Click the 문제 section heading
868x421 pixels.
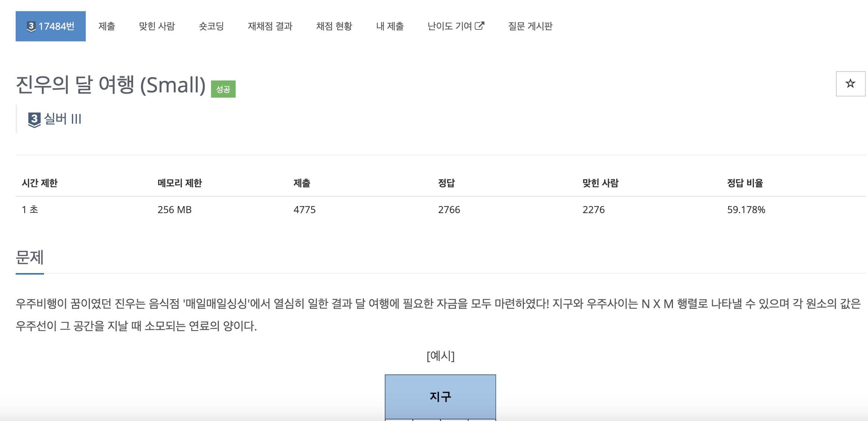[30, 257]
